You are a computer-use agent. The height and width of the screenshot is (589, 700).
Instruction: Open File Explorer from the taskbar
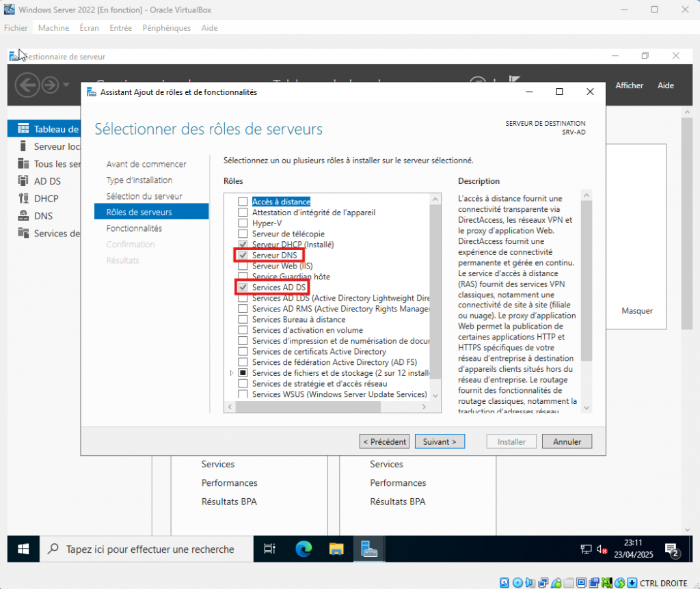(x=336, y=549)
